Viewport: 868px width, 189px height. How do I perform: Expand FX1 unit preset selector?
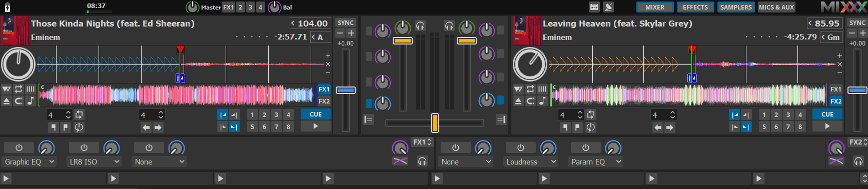coord(422,142)
